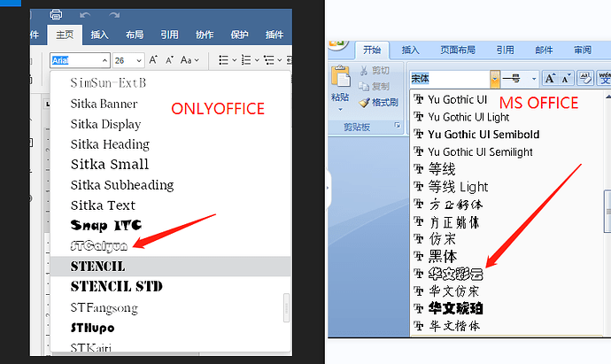This screenshot has width=611, height=364.
Task: Select Yu Gothic UI Semibold font
Action: tap(507, 135)
